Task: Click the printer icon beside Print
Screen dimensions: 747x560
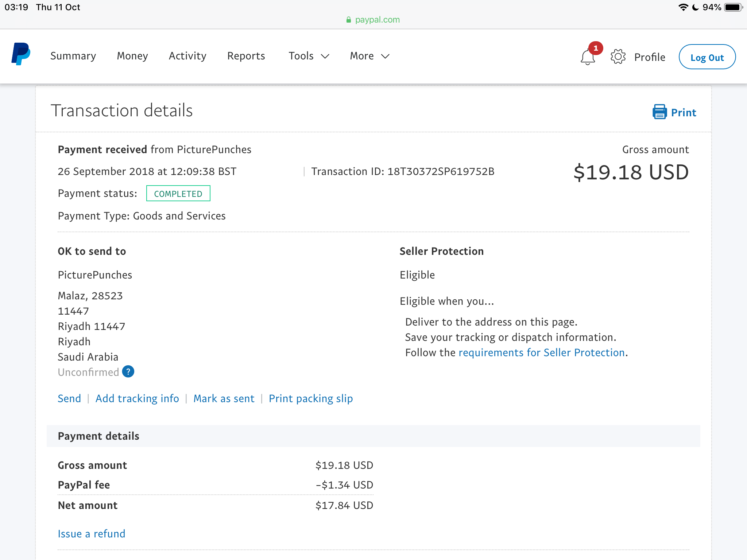Action: coord(659,112)
